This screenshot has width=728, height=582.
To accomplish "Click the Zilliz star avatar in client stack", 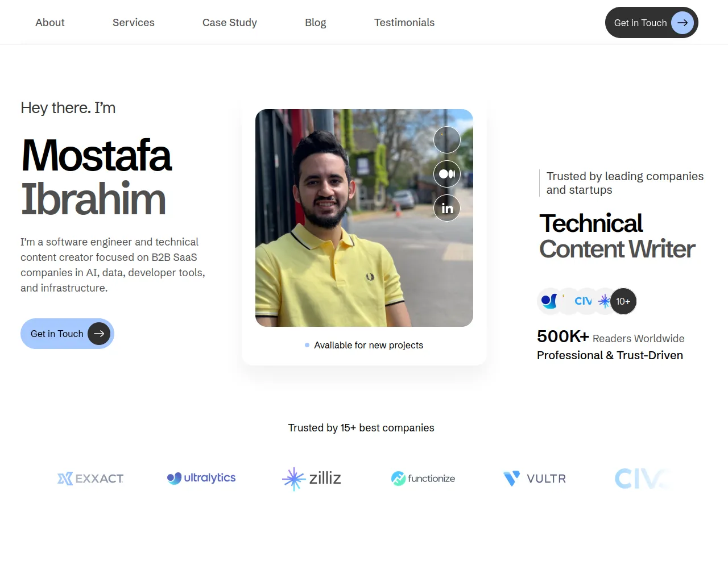I will click(x=603, y=301).
